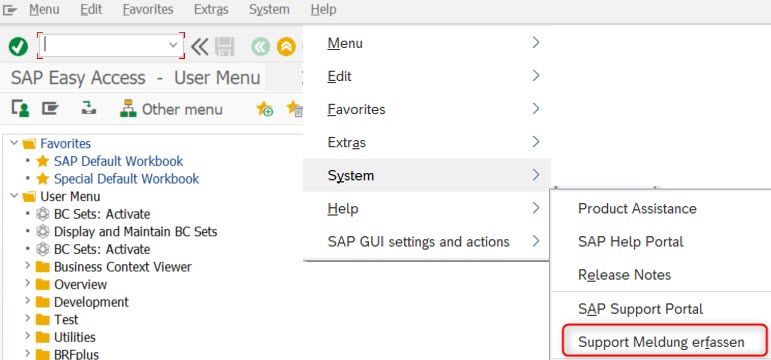Expand the Development folder node
The width and height of the screenshot is (771, 360).
[x=28, y=301]
